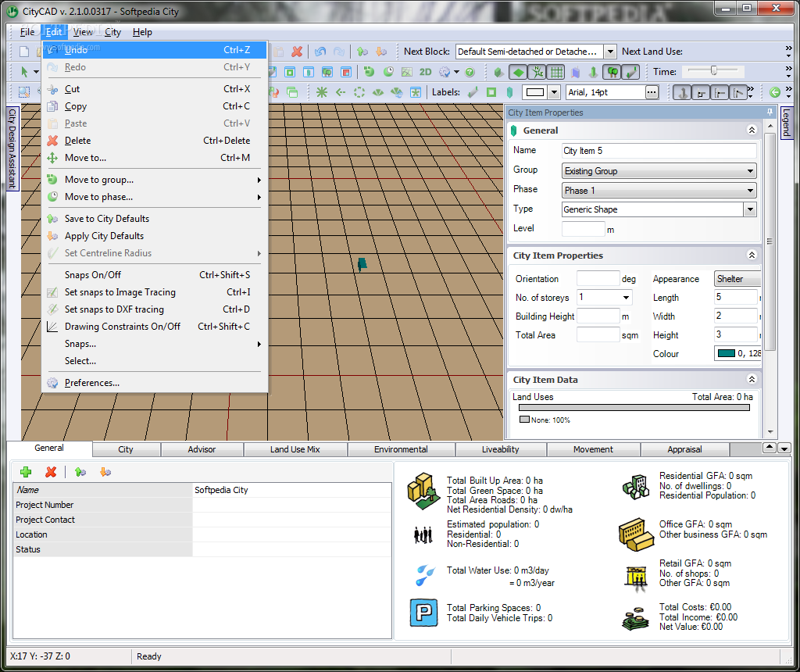Collapse the General properties section
This screenshot has width=800, height=672.
tap(752, 130)
